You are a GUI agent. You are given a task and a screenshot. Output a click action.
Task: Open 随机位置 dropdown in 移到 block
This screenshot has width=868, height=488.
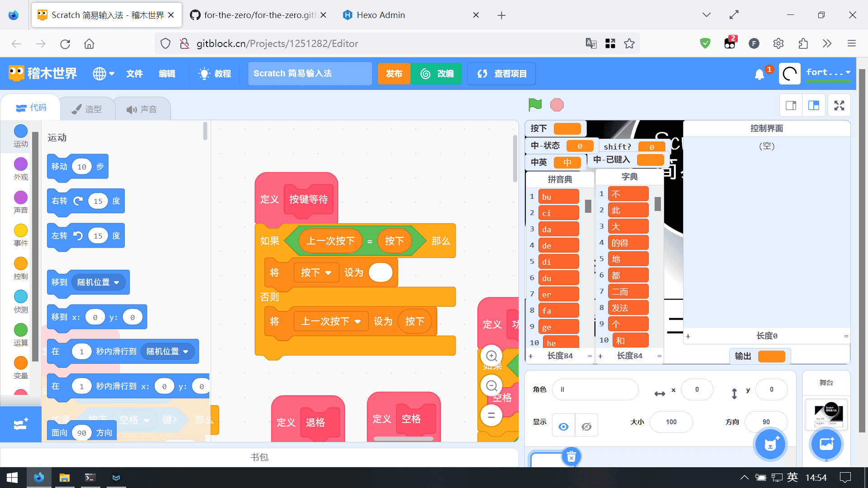[x=116, y=282]
